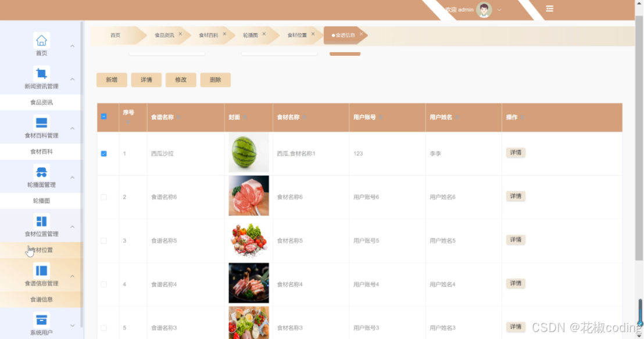Open 详情 for the 西瓜沙拉 row
Viewport: 644px width, 339px height.
tap(516, 153)
